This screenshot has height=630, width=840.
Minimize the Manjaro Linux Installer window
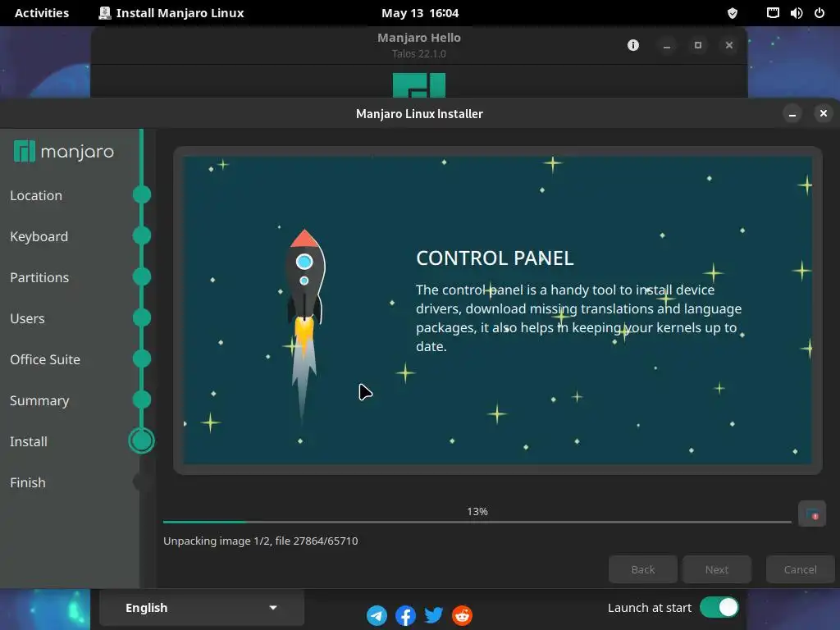[x=792, y=113]
